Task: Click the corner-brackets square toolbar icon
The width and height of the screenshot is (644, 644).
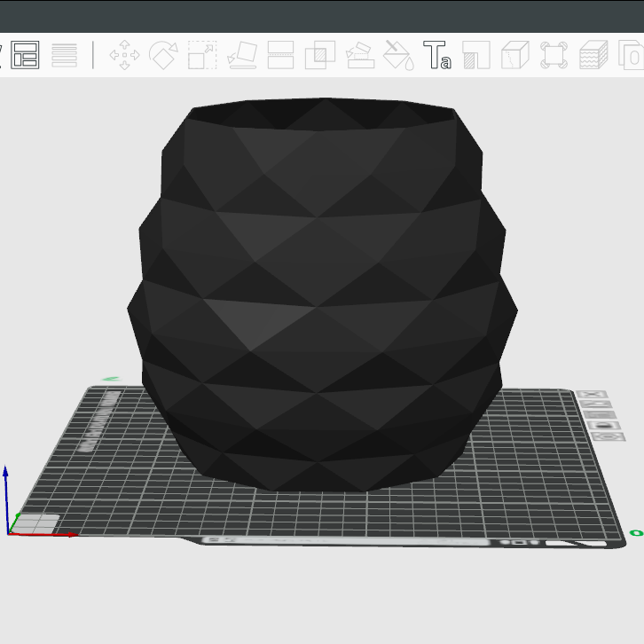Action: (554, 55)
